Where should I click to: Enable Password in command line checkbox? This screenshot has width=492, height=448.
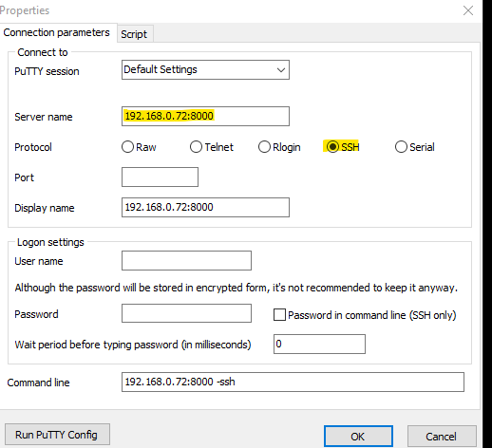pyautogui.click(x=279, y=315)
